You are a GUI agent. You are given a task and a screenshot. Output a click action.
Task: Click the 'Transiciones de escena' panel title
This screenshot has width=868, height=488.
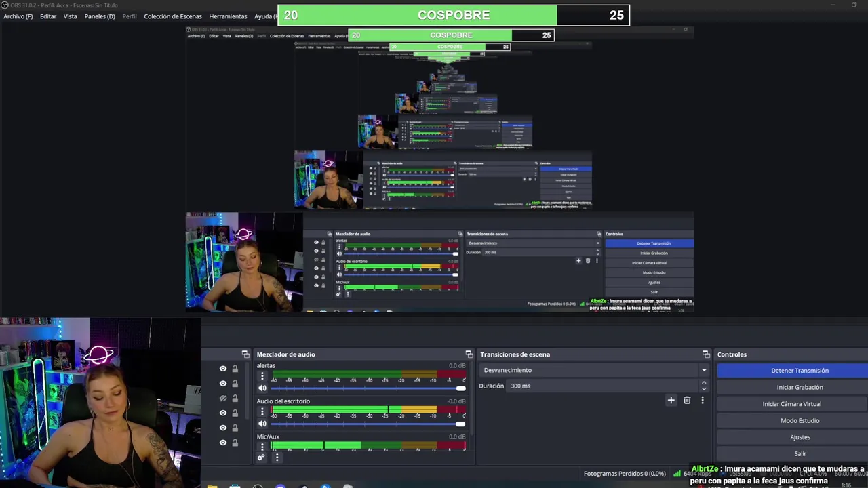click(x=515, y=354)
